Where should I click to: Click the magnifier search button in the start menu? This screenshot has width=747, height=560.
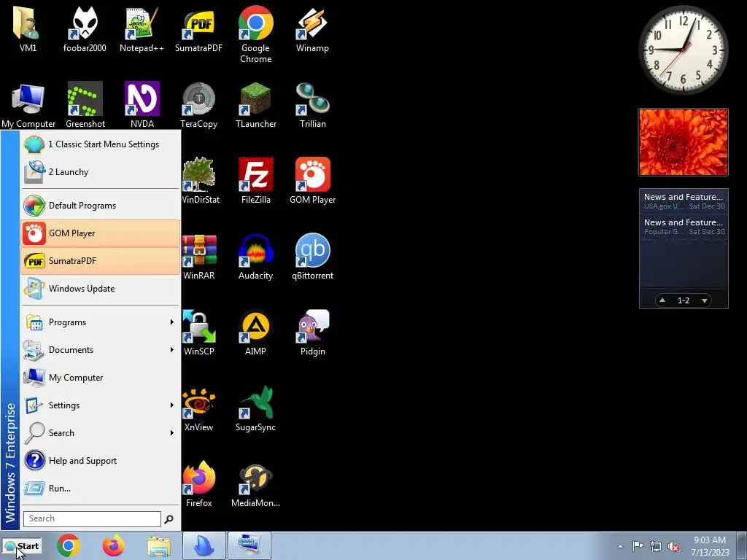coord(169,519)
